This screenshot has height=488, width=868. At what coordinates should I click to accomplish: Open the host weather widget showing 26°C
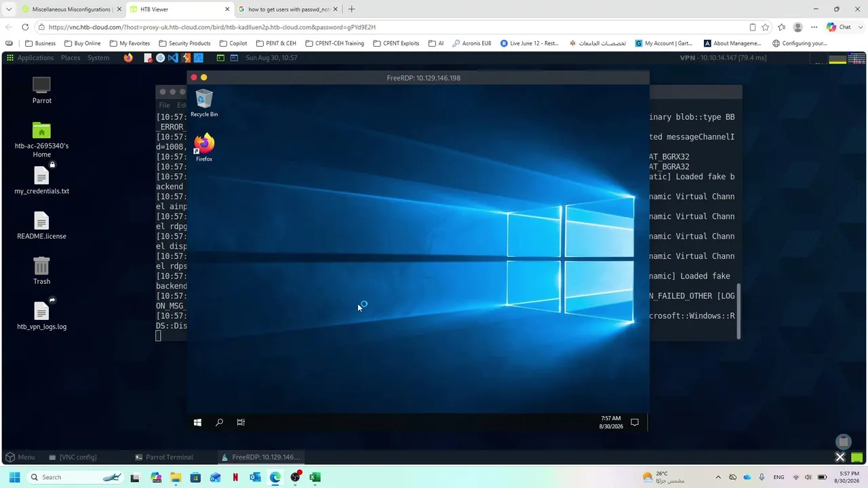point(663,477)
